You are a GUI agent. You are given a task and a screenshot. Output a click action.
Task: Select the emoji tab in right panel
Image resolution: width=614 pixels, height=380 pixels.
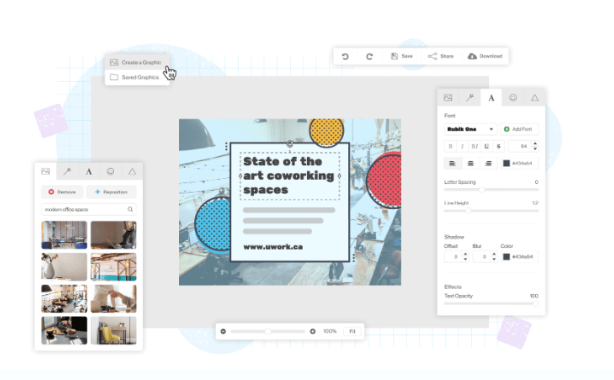click(513, 98)
